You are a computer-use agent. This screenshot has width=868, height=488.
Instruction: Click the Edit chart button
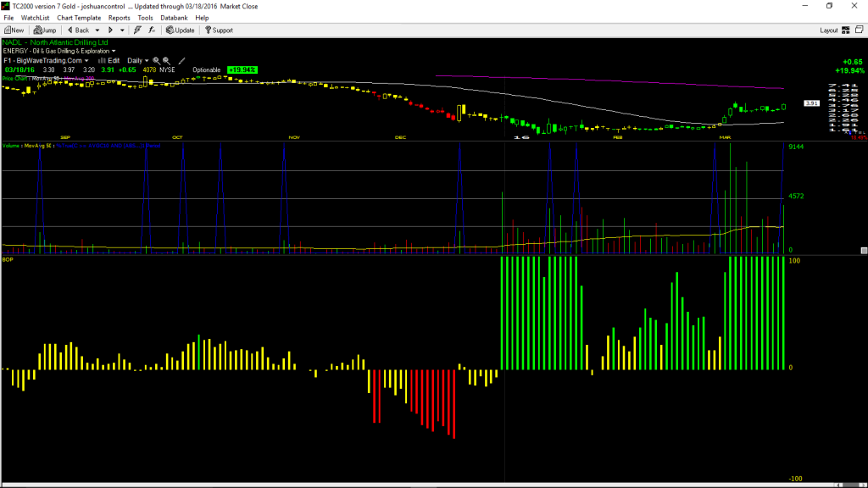[109, 61]
